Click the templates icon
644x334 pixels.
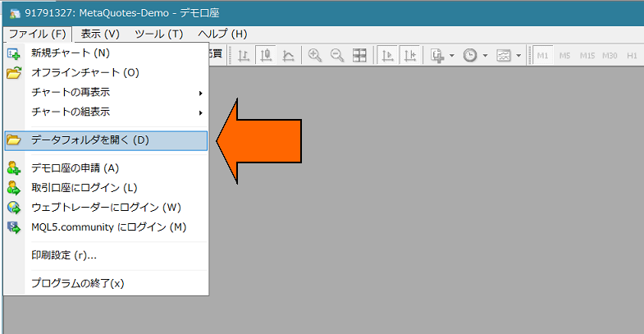(504, 55)
